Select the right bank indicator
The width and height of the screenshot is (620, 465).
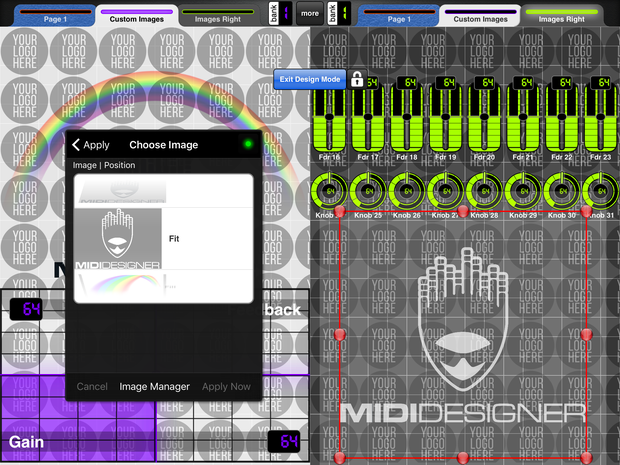coord(339,13)
